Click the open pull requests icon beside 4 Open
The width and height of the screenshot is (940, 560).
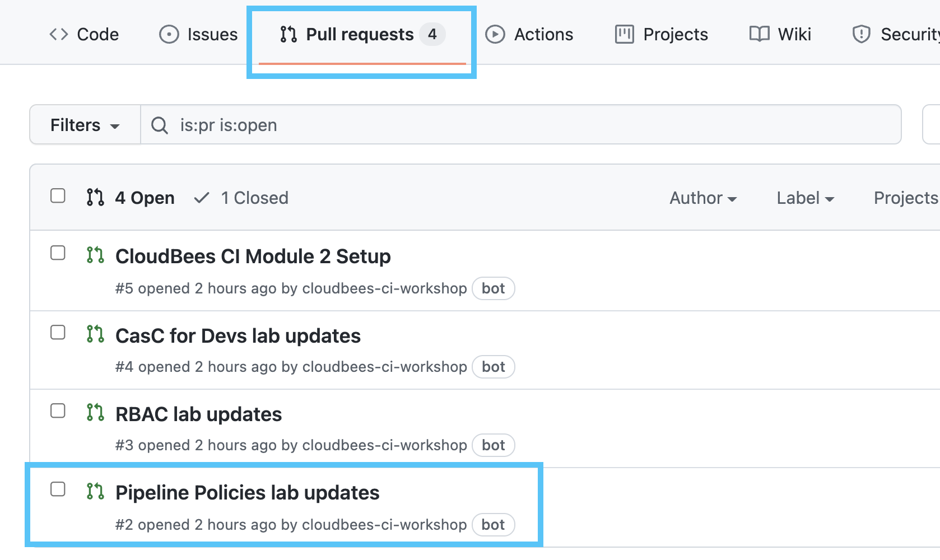(x=95, y=198)
